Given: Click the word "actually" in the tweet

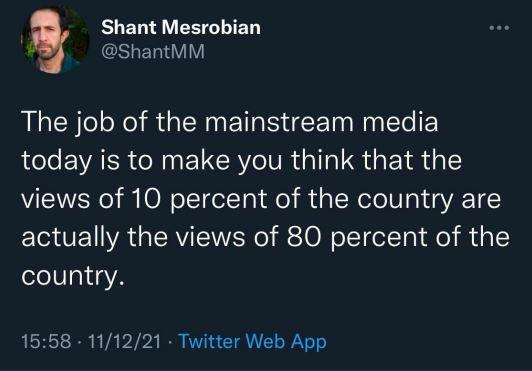Looking at the screenshot, I should coord(70,237).
